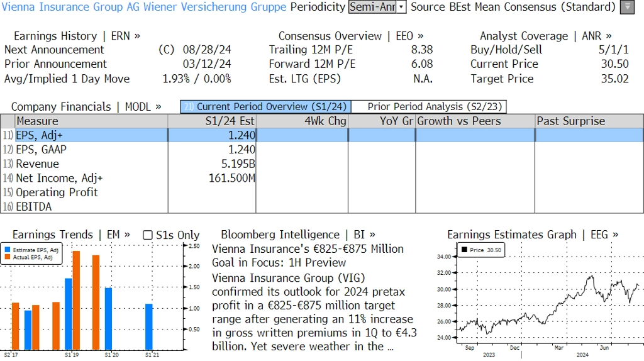The width and height of the screenshot is (644, 361).
Task: Click the Vienna Insurance Group company name
Action: click(144, 7)
